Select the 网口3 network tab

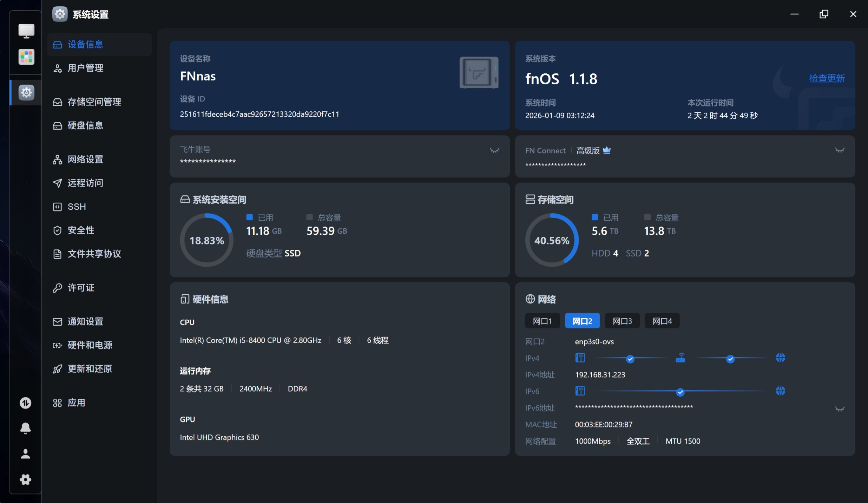point(622,321)
